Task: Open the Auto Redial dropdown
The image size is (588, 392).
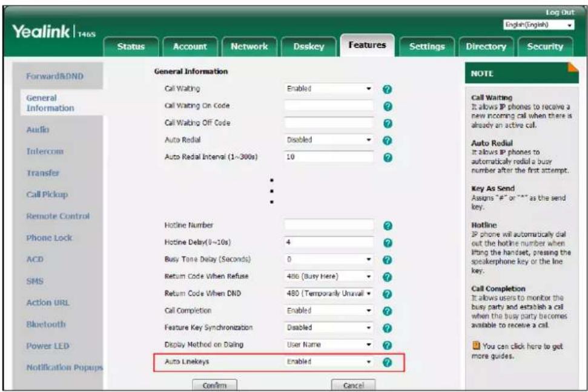Action: click(328, 140)
